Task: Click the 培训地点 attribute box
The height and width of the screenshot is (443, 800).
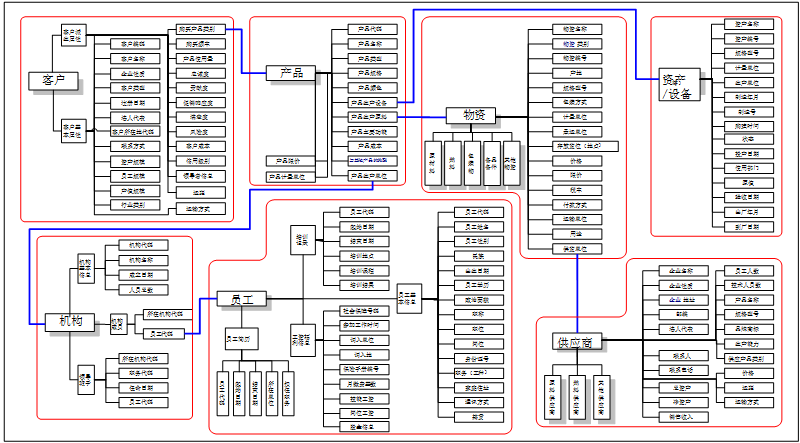Action: click(364, 256)
